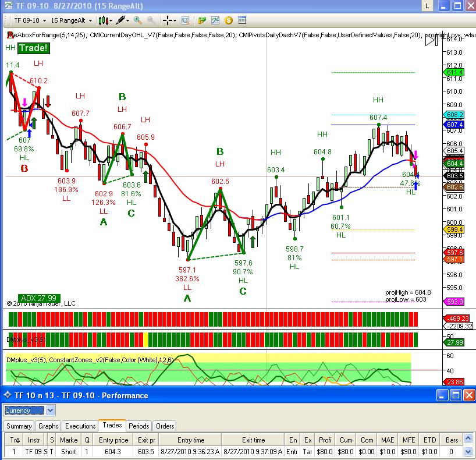Click the L link button in title bar
This screenshot has height=460, width=476.
(428, 6)
